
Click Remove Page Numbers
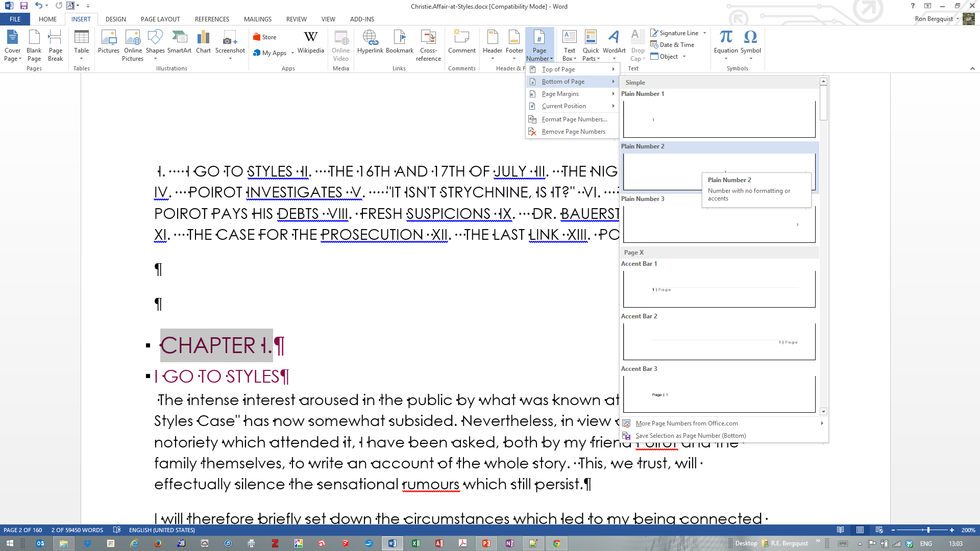point(573,132)
